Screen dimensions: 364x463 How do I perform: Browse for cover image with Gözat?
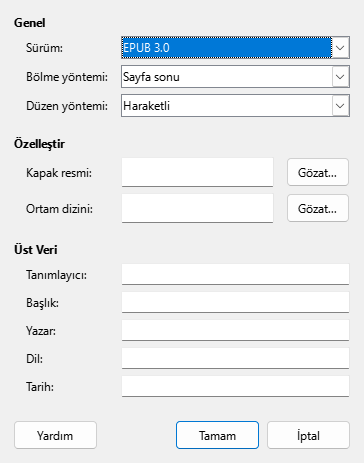[x=318, y=172]
